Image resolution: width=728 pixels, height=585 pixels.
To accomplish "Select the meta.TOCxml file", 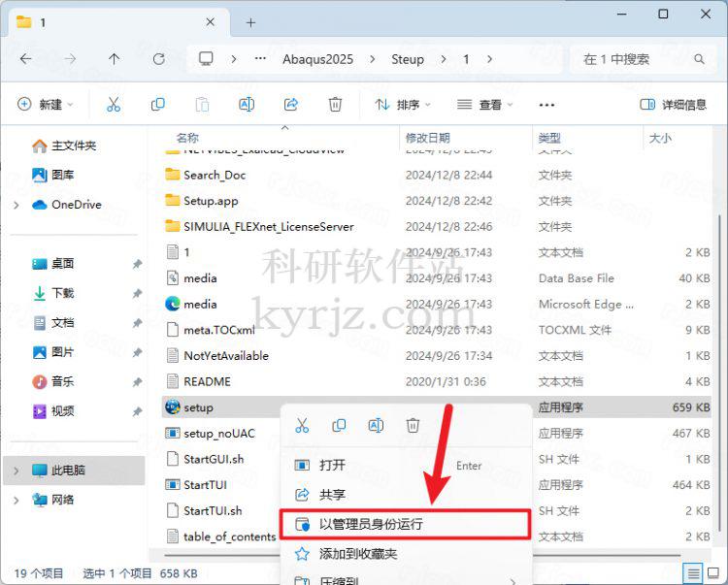I will coord(437,330).
